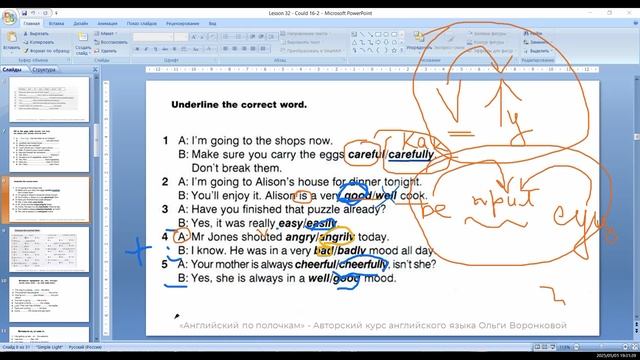Center paragraph text
This screenshot has height=360, width=640.
(235, 49)
